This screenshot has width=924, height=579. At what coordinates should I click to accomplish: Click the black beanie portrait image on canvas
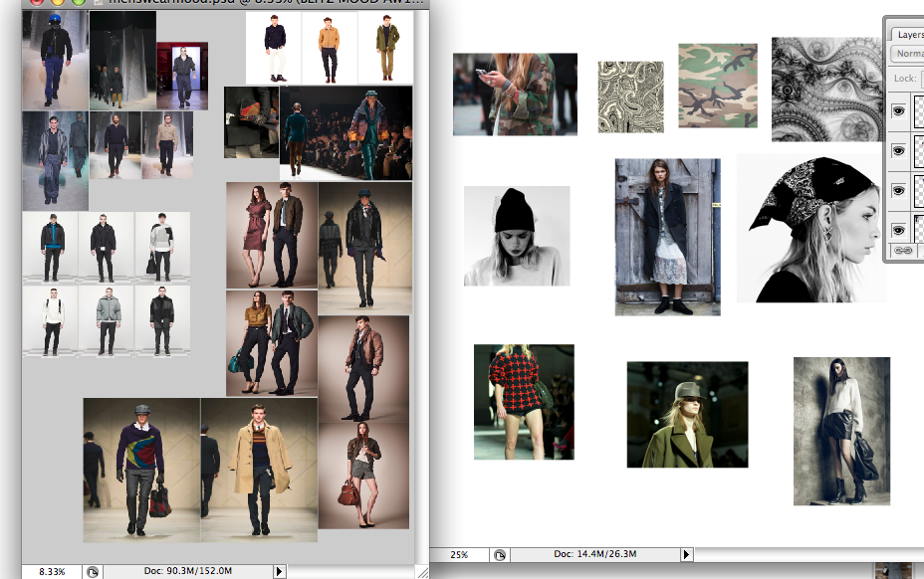(517, 236)
